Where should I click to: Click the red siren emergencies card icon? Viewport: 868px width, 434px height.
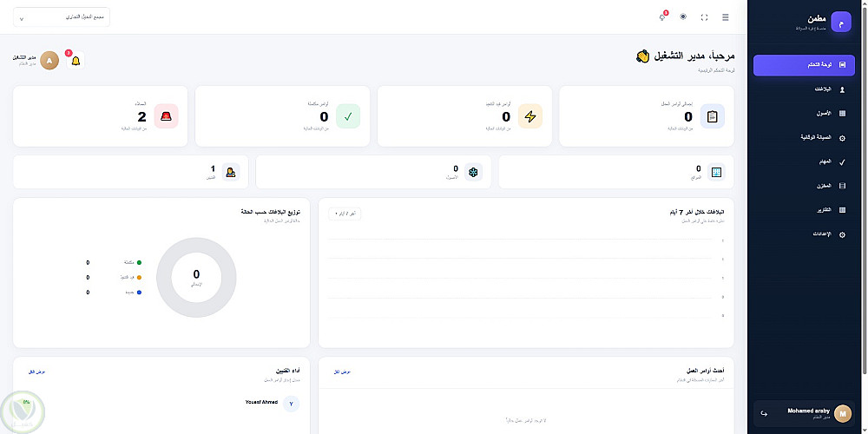click(166, 116)
